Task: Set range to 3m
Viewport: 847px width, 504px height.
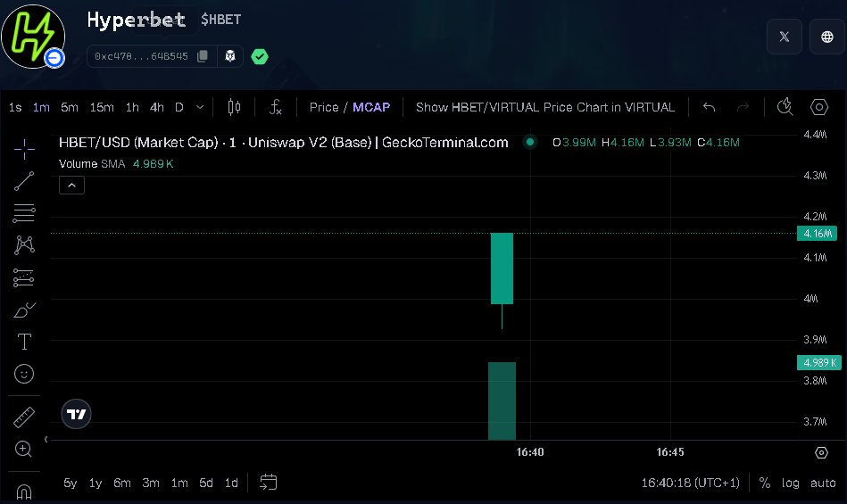Action: click(151, 483)
